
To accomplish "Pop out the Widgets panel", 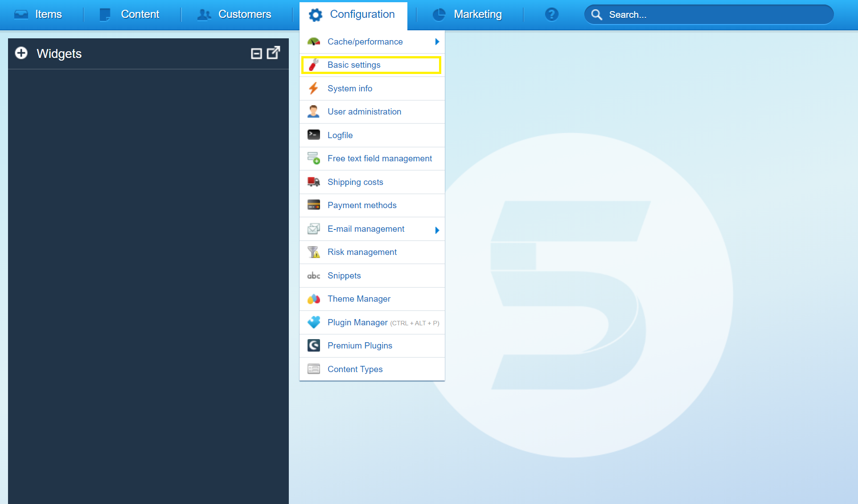I will coord(273,53).
